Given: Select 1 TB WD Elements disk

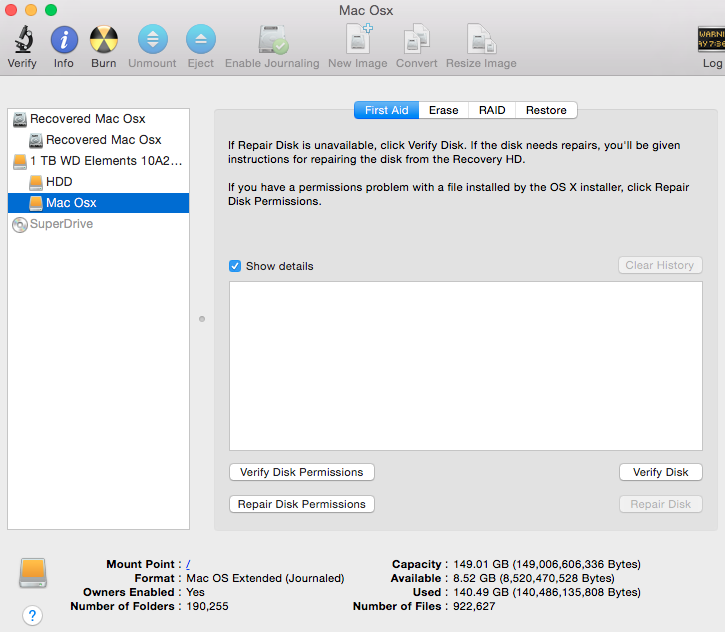Looking at the screenshot, I should pyautogui.click(x=98, y=161).
